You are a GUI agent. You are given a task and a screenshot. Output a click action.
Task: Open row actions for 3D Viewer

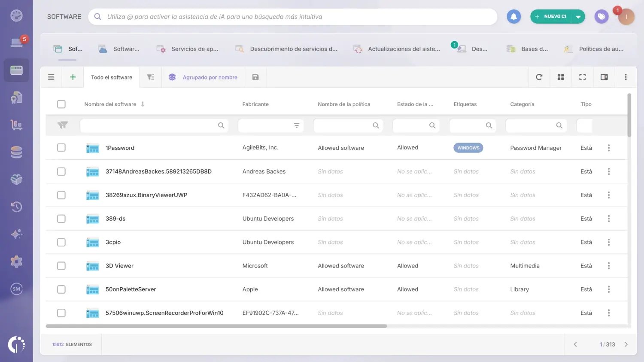click(609, 266)
